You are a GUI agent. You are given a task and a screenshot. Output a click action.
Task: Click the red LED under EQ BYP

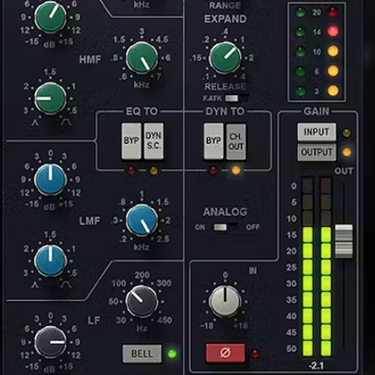tap(131, 171)
